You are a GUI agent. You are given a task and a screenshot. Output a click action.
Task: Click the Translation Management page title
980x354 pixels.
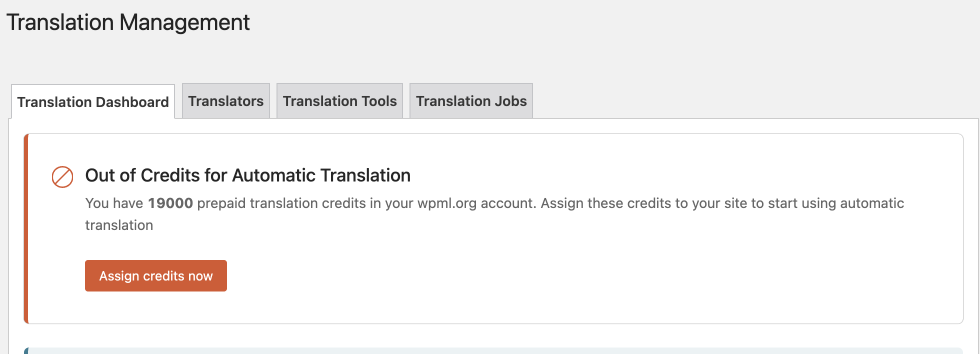point(128,22)
